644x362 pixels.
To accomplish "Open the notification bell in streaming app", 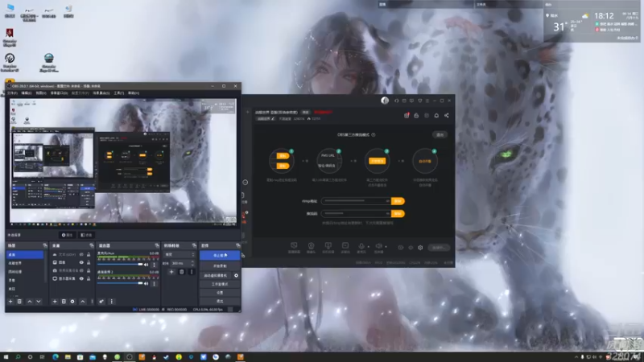I will [436, 115].
